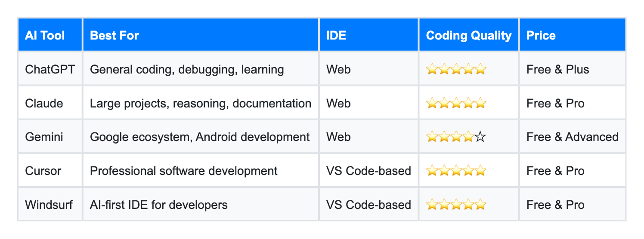Image resolution: width=644 pixels, height=239 pixels.
Task: Click the 'Best For' column header
Action: click(201, 35)
